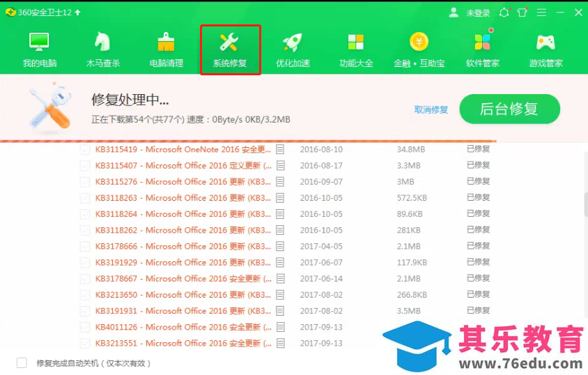This screenshot has width=588, height=375.
Task: View details icon for KB3191931 update
Action: (280, 310)
